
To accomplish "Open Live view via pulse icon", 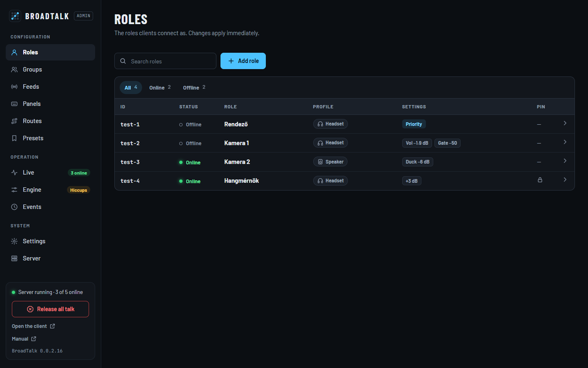I will click(14, 173).
